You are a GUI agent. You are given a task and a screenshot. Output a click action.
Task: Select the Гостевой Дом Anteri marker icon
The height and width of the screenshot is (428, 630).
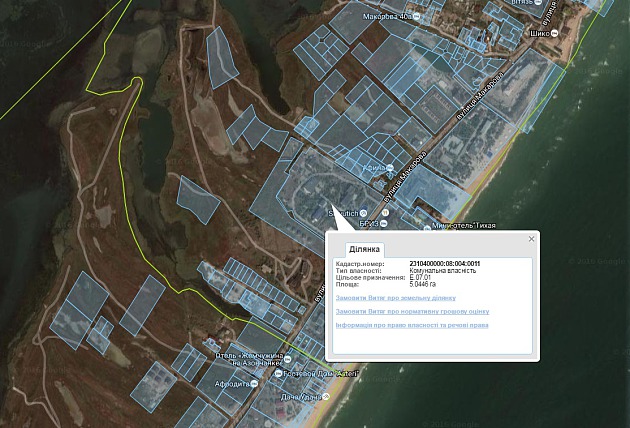click(278, 374)
